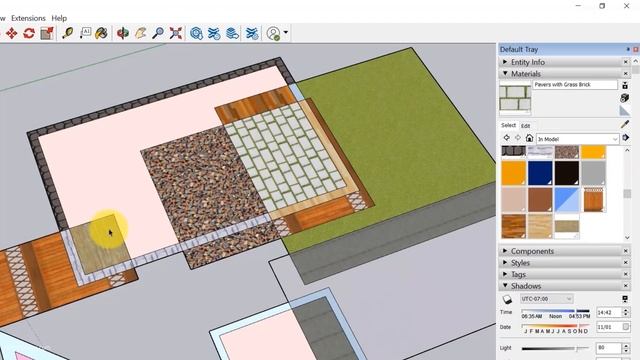This screenshot has width=640, height=360.
Task: Expand the Entity Info panel
Action: pos(505,62)
